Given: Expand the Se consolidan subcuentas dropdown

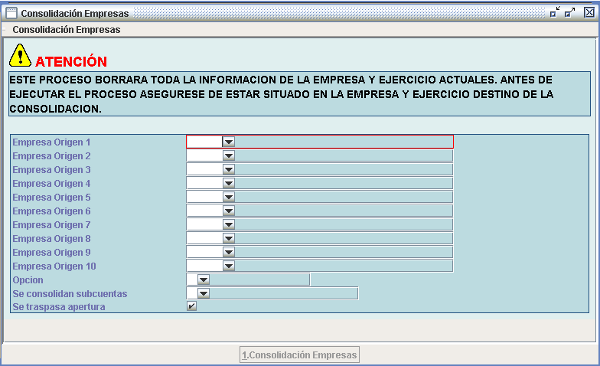Looking at the screenshot, I should coord(203,294).
